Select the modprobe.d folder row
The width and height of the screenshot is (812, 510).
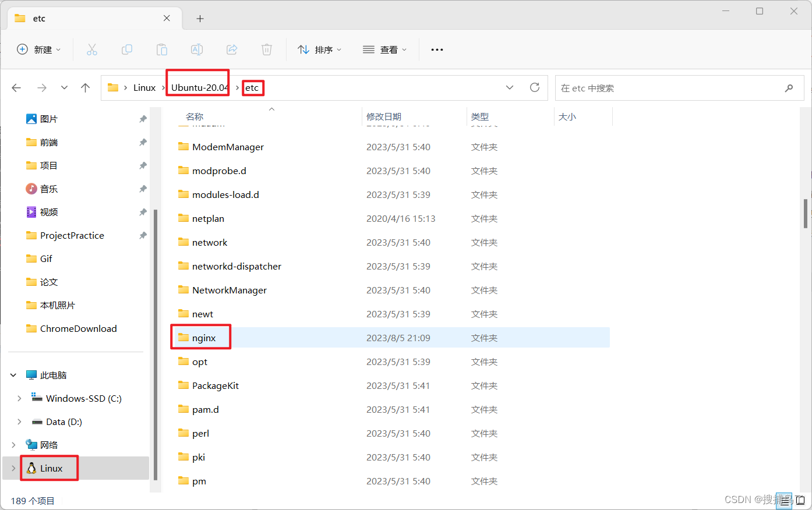pos(393,171)
